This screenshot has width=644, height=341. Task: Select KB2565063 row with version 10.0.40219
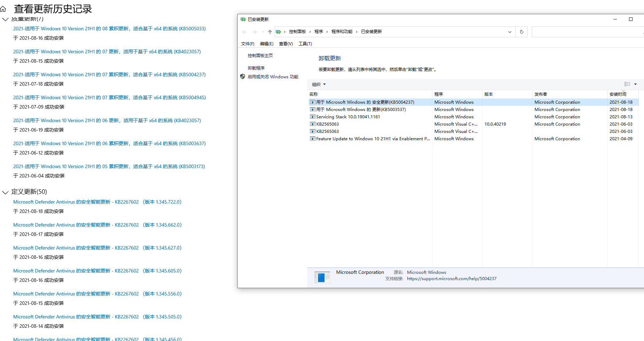click(x=473, y=124)
